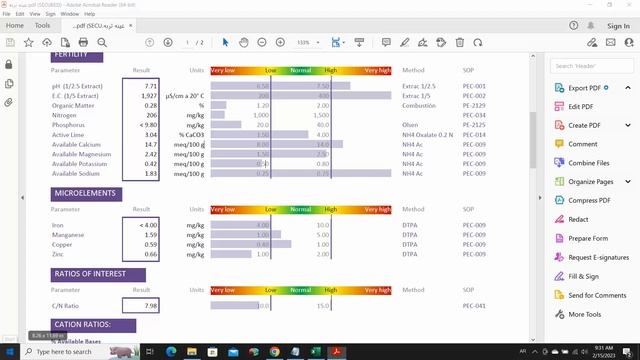This screenshot has height=360, width=640.
Task: Click the Windows taskbar search box
Action: click(x=80, y=352)
